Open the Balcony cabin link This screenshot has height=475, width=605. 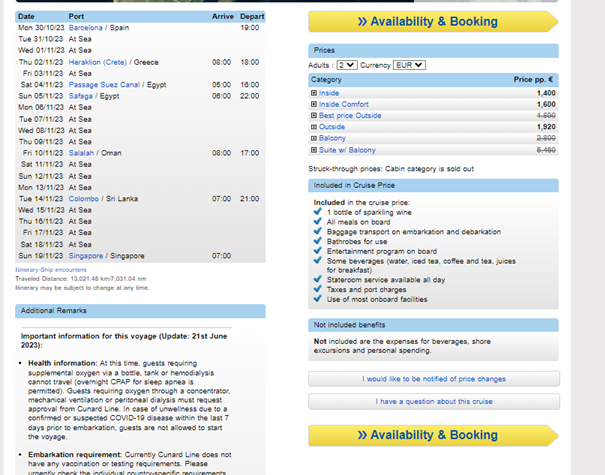[332, 138]
